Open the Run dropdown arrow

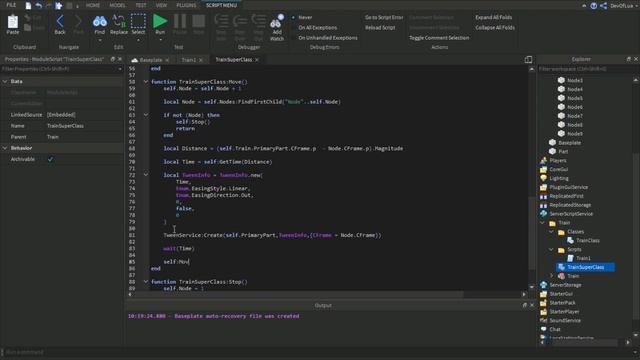tap(160, 40)
